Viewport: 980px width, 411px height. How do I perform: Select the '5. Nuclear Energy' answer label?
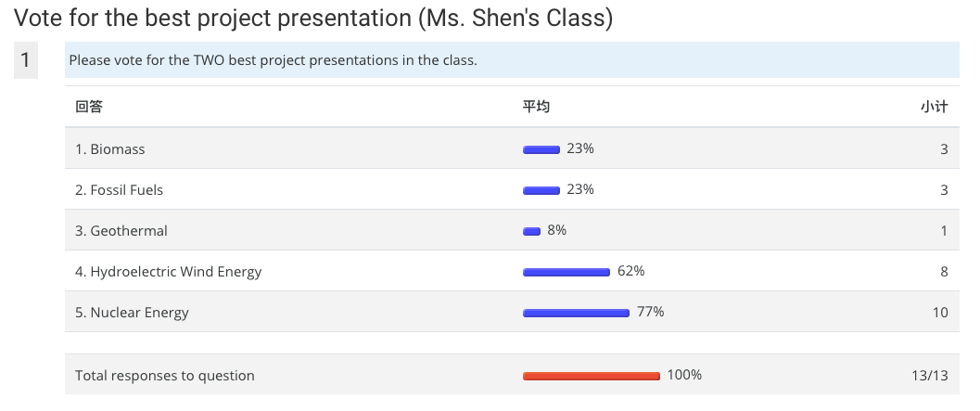(x=132, y=312)
